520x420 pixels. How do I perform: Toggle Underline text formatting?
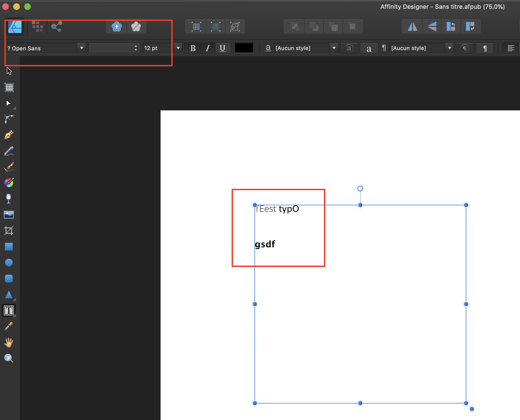223,48
